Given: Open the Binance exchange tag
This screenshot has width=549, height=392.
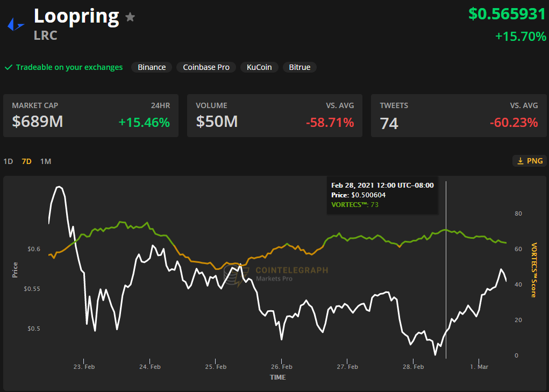Looking at the screenshot, I should (152, 67).
